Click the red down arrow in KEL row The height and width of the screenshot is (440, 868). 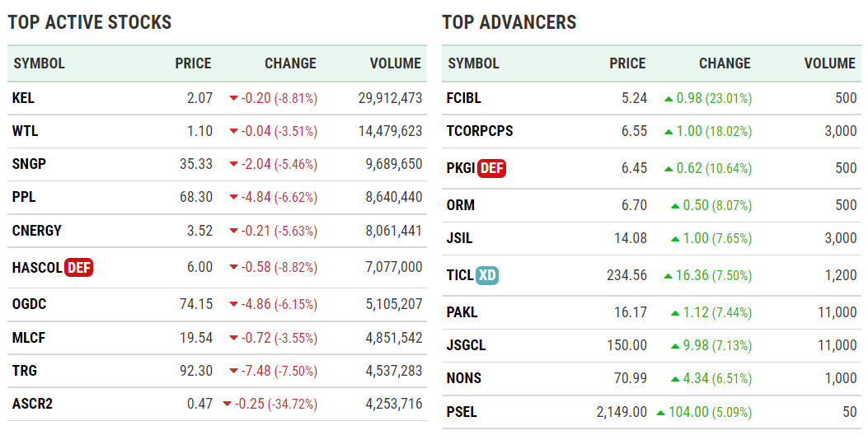233,98
